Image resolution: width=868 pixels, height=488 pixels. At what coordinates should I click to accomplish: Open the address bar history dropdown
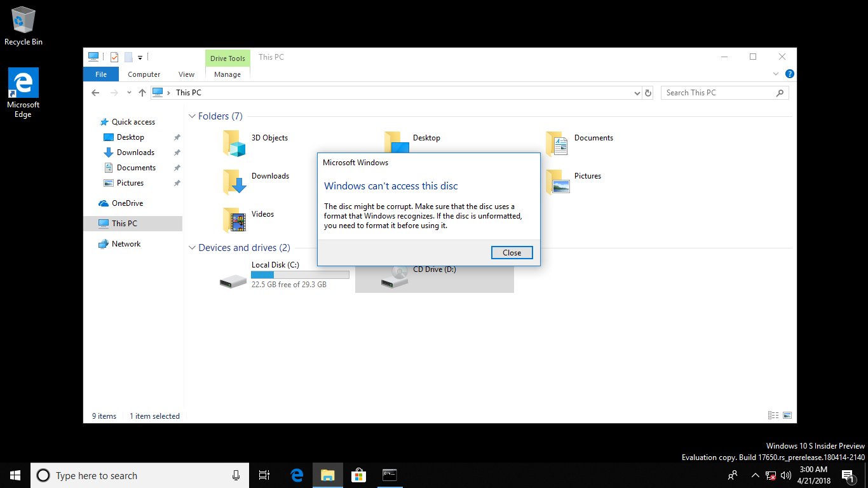pyautogui.click(x=637, y=93)
